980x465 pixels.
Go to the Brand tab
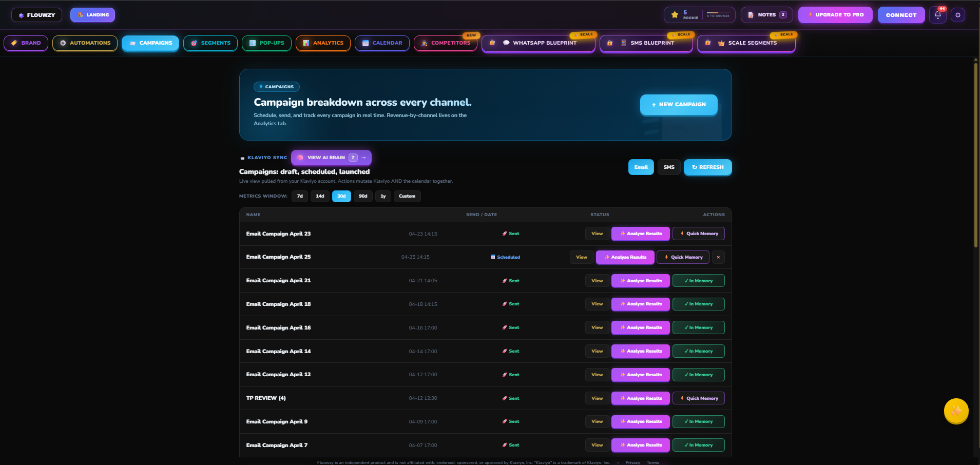(26, 43)
